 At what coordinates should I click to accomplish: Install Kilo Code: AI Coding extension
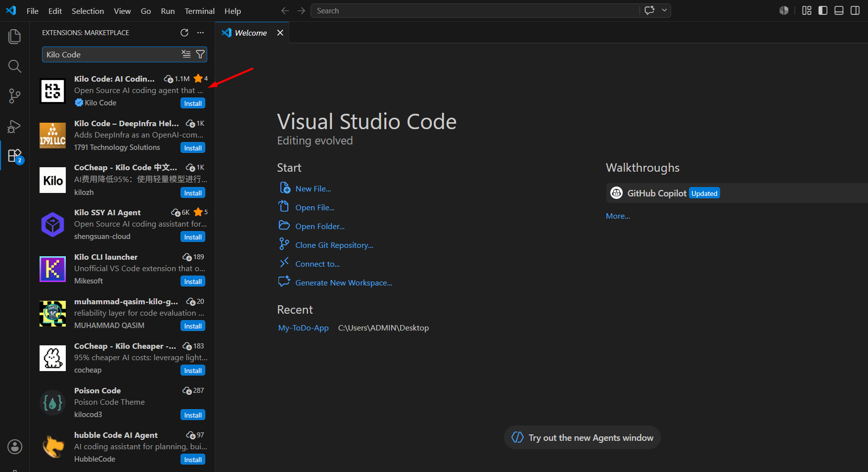pos(193,103)
